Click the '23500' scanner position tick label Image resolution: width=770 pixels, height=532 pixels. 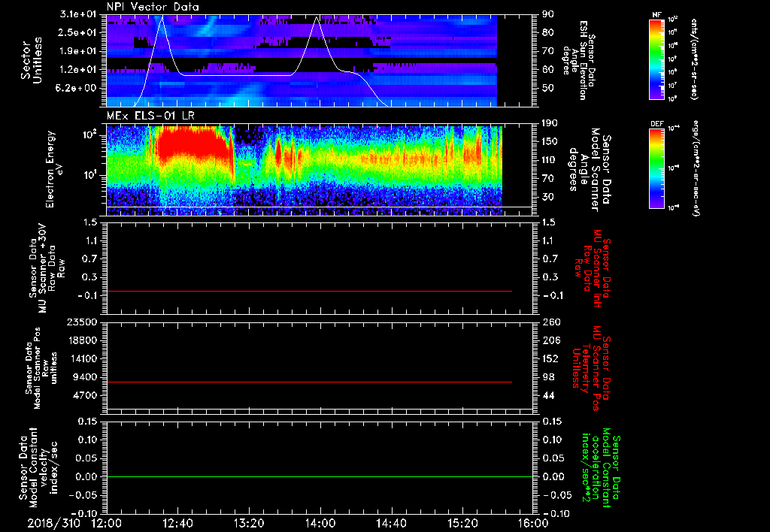(82, 322)
